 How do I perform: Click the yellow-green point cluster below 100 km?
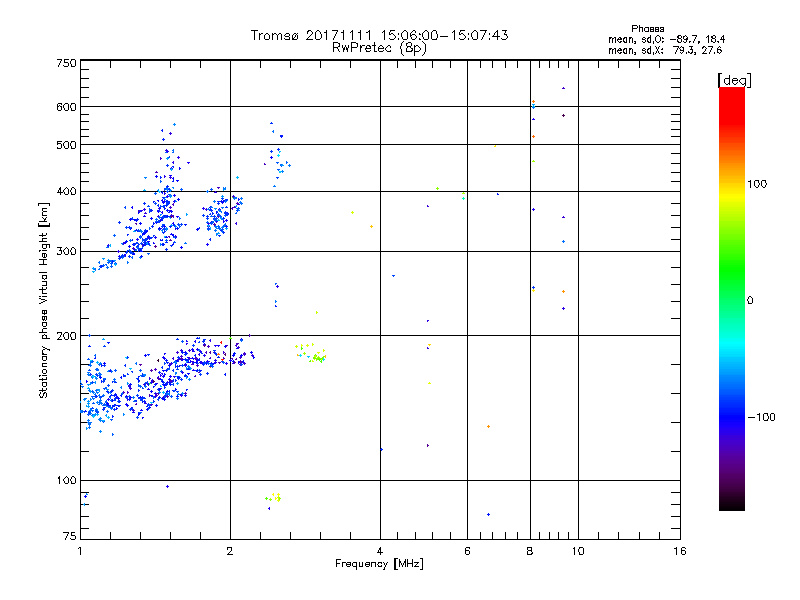273,497
